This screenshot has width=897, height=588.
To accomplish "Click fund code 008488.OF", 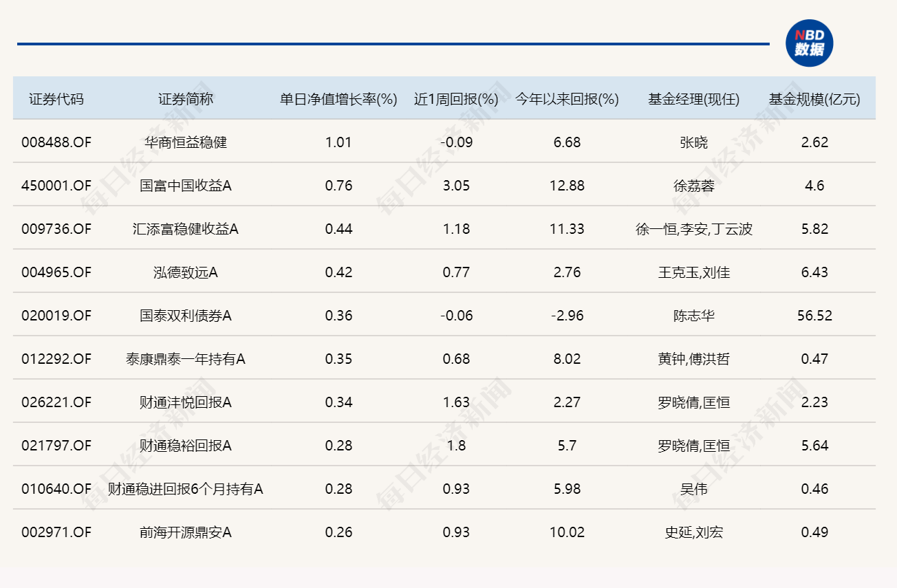I will [56, 142].
